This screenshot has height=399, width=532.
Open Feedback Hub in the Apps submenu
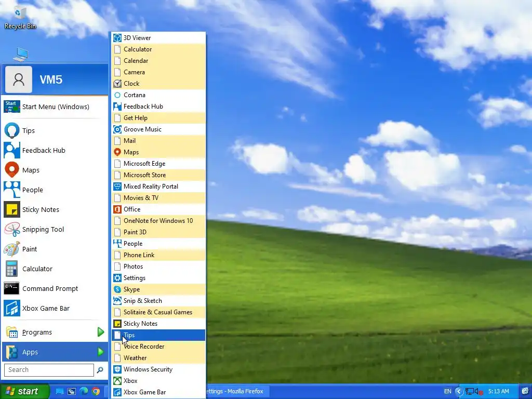(x=158, y=107)
